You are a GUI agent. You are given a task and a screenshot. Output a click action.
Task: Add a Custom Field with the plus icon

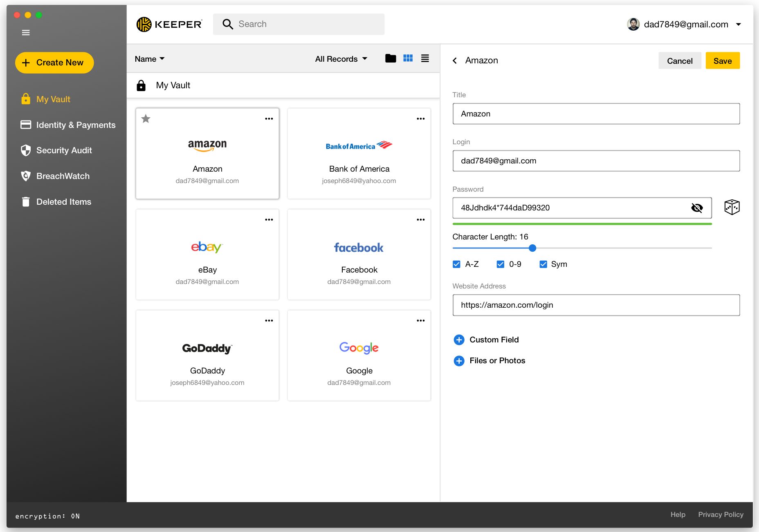click(459, 340)
